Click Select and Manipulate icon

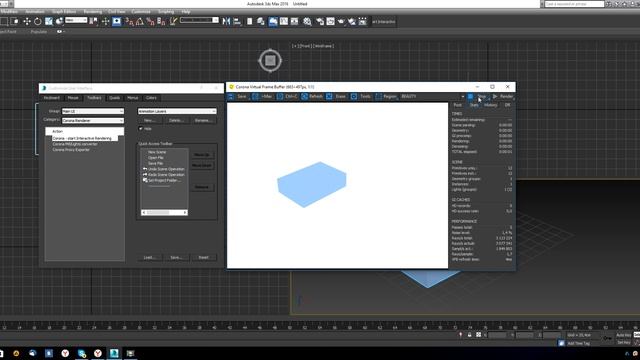point(105,21)
